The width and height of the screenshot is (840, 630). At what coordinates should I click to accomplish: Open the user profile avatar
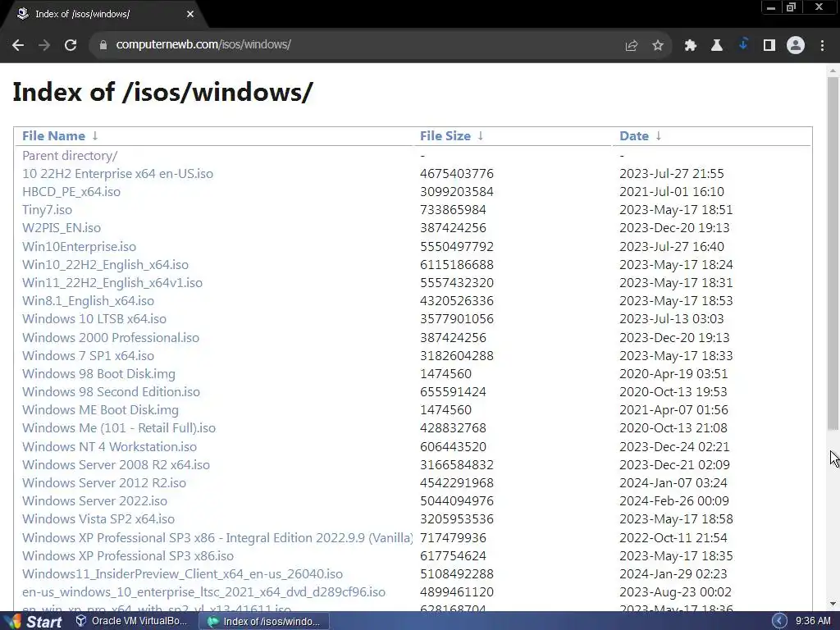click(796, 46)
